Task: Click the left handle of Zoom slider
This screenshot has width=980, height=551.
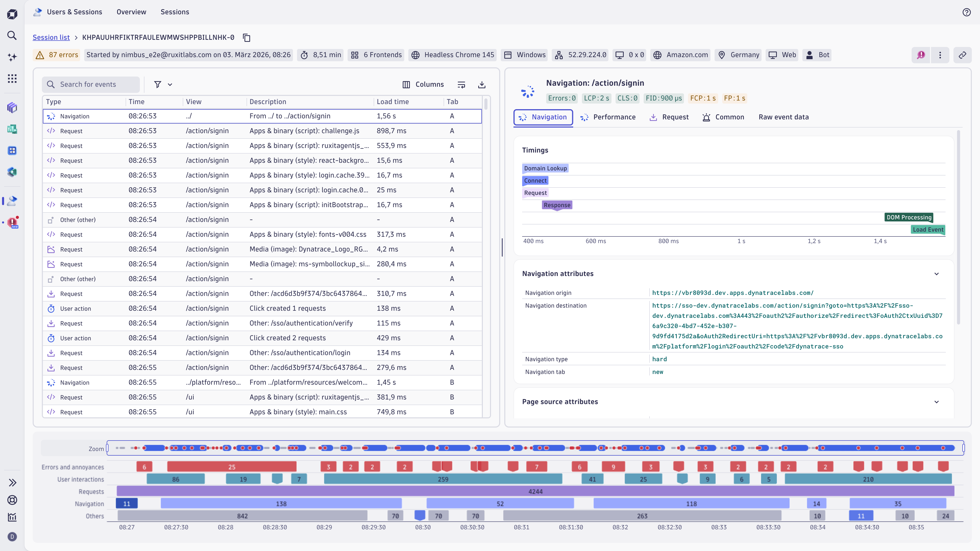Action: pos(107,448)
